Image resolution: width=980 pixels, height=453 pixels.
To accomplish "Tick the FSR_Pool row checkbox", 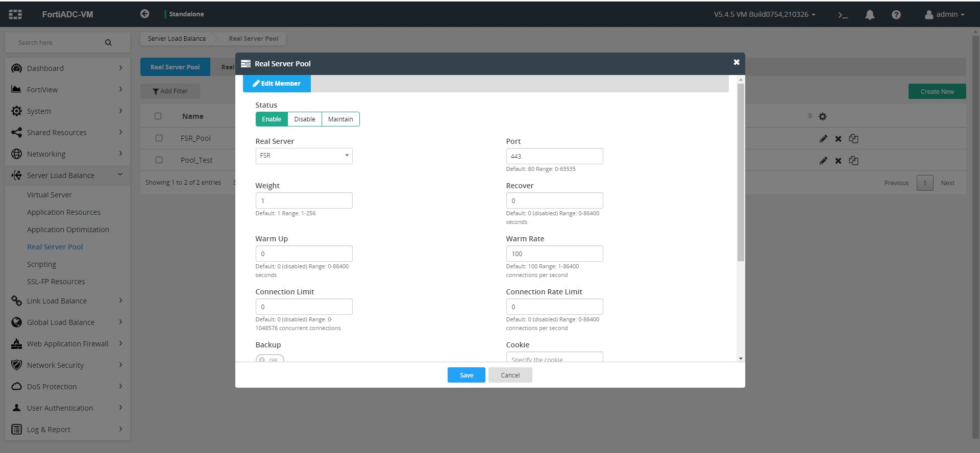I will click(159, 138).
